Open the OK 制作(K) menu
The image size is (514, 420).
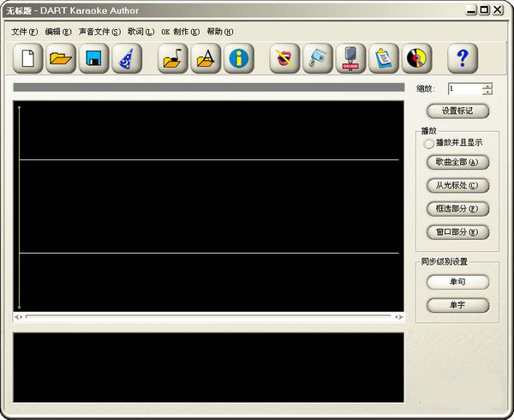coord(180,32)
